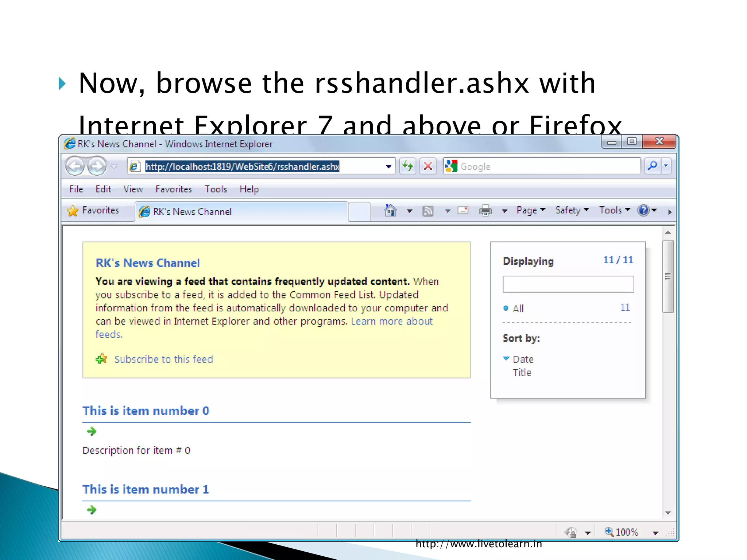This screenshot has width=747, height=560.
Task: Expand the Home button dropdown arrow
Action: (410, 211)
